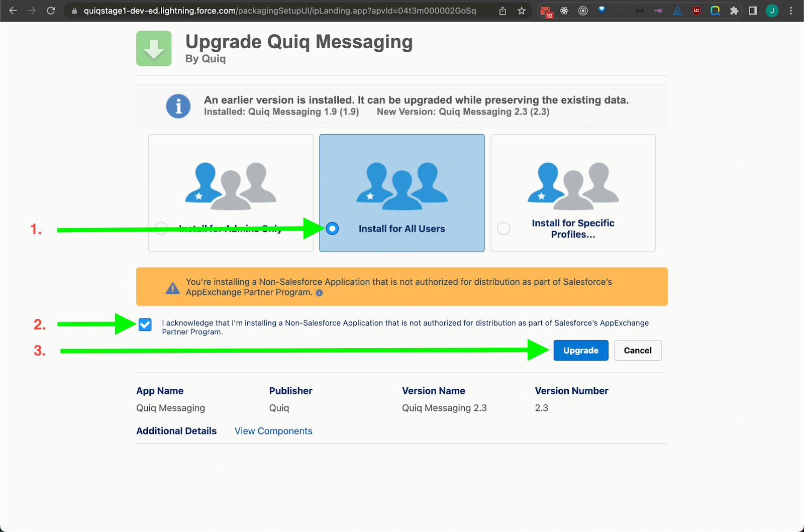Click the Install for Specific Profiles label

573,229
